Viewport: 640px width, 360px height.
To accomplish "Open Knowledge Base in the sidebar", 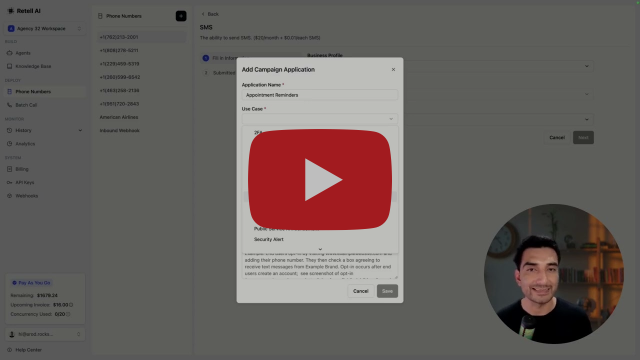I will (x=45, y=66).
